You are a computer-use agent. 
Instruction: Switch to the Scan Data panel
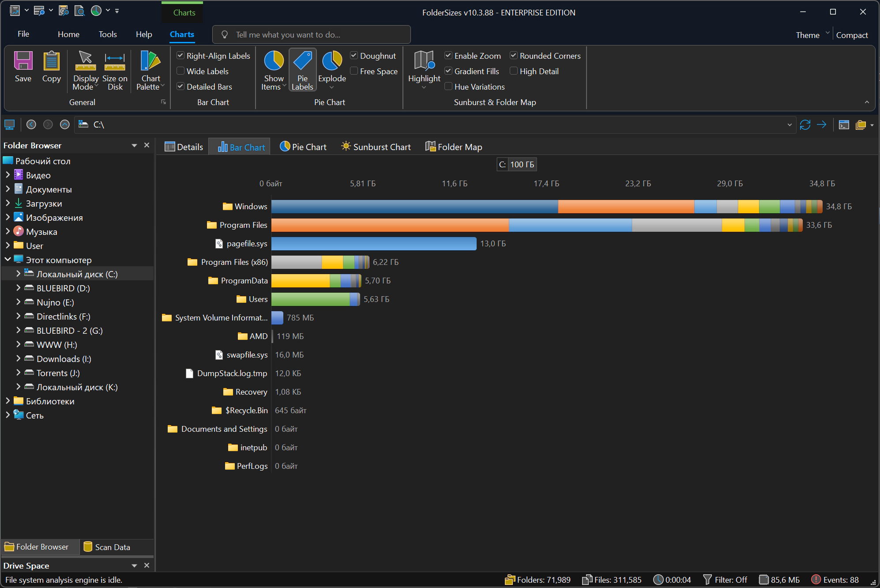(107, 547)
